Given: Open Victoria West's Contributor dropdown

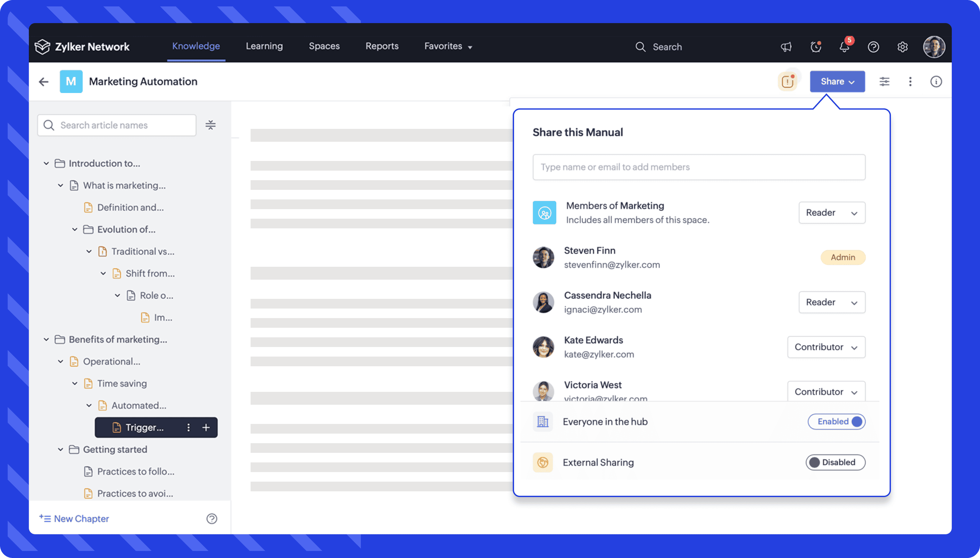Looking at the screenshot, I should (826, 391).
